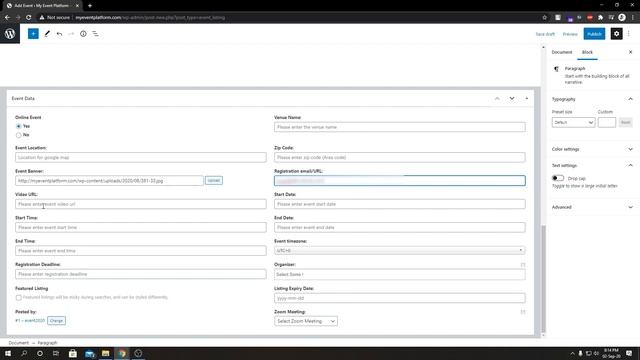
Task: Select the pencil edit tool
Action: click(x=47, y=34)
